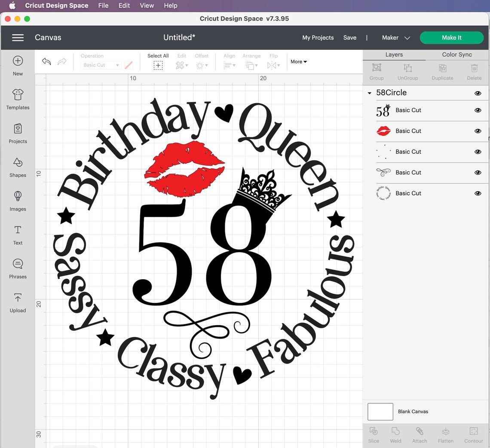490x448 pixels.
Task: Open My Projects
Action: (318, 38)
